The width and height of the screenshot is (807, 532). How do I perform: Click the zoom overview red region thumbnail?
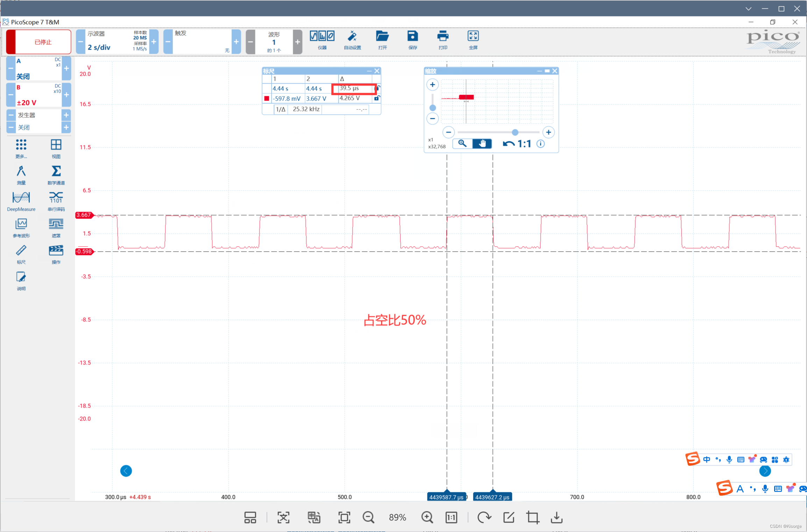coord(466,97)
